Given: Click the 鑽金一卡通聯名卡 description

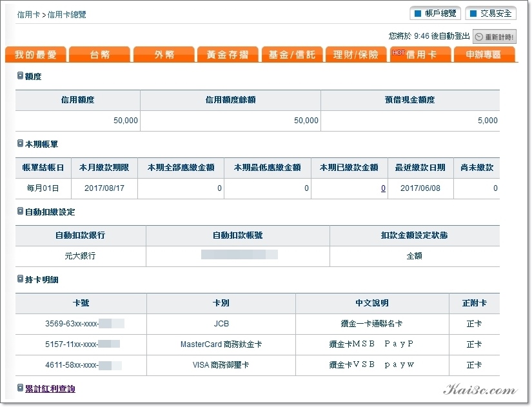Looking at the screenshot, I should 372,324.
